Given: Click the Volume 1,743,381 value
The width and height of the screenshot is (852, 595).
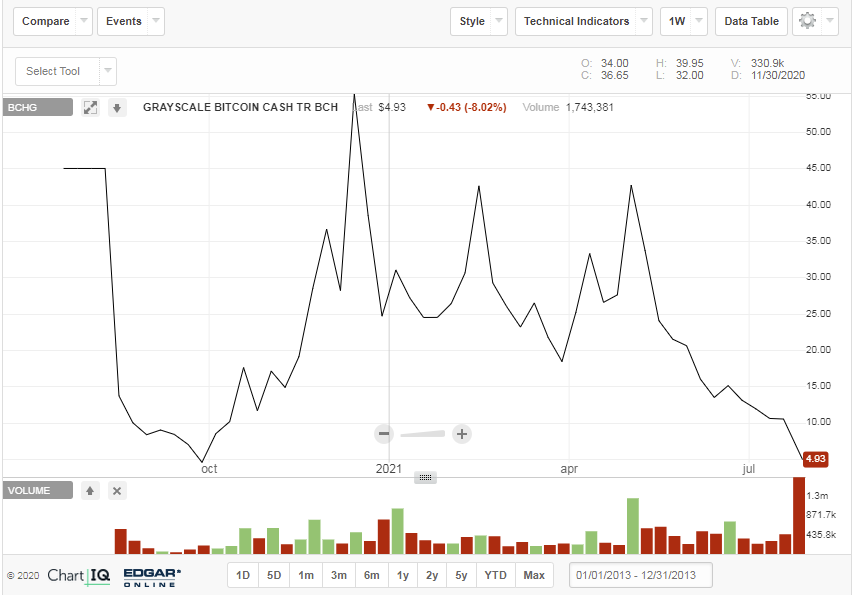Looking at the screenshot, I should [568, 107].
